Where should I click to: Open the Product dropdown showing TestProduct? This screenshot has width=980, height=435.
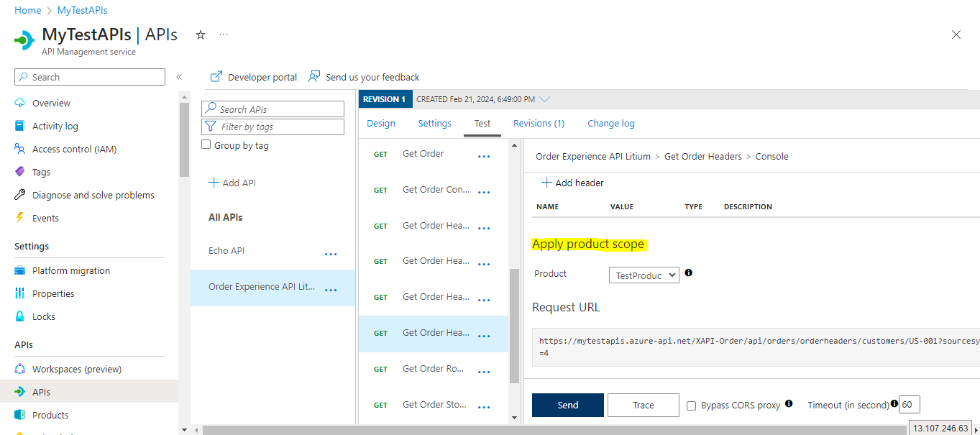click(x=644, y=275)
